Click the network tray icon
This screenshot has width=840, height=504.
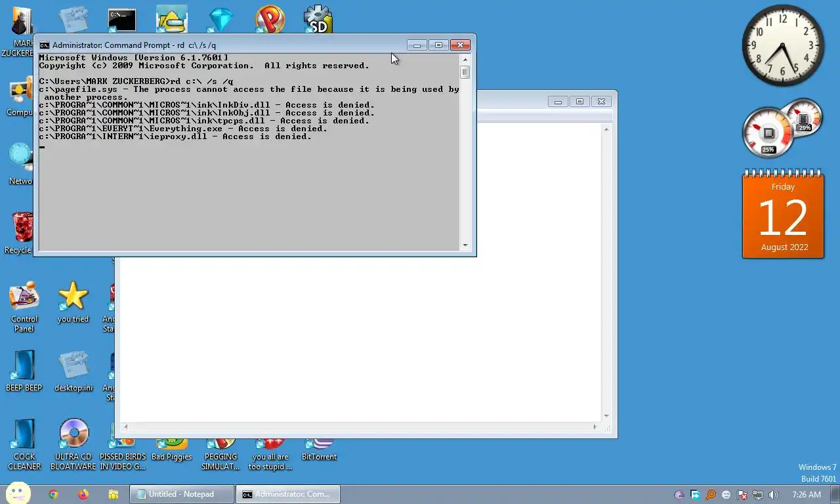point(758,495)
